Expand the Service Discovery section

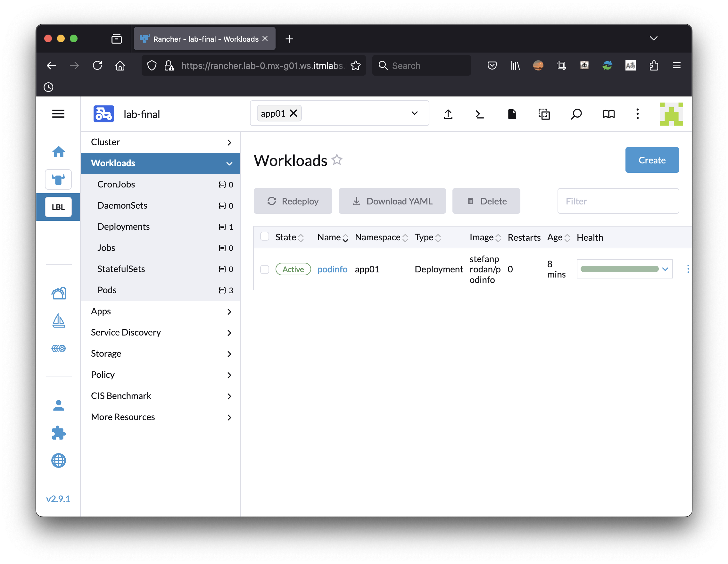(x=160, y=333)
